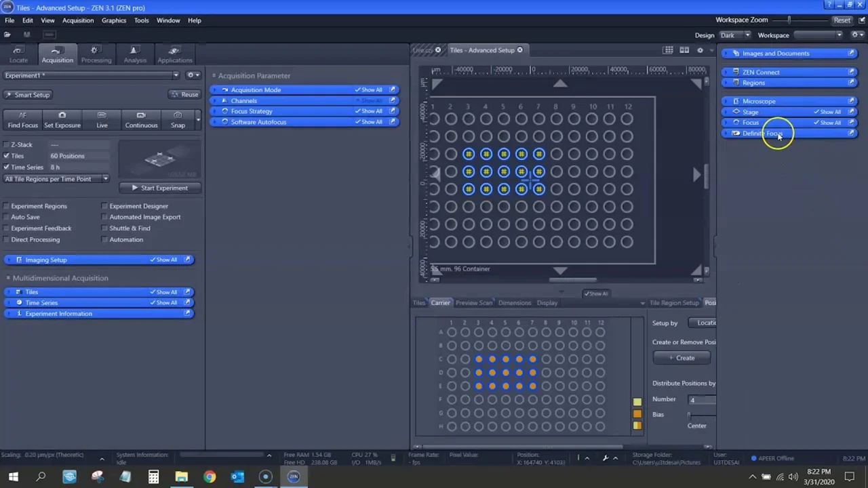Click Show All on Imaging Setup
This screenshot has width=868, height=488.
tap(163, 260)
